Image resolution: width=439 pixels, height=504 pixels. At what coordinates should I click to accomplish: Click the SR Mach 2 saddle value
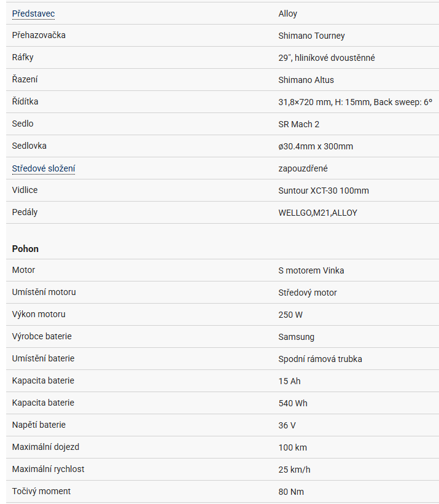298,124
